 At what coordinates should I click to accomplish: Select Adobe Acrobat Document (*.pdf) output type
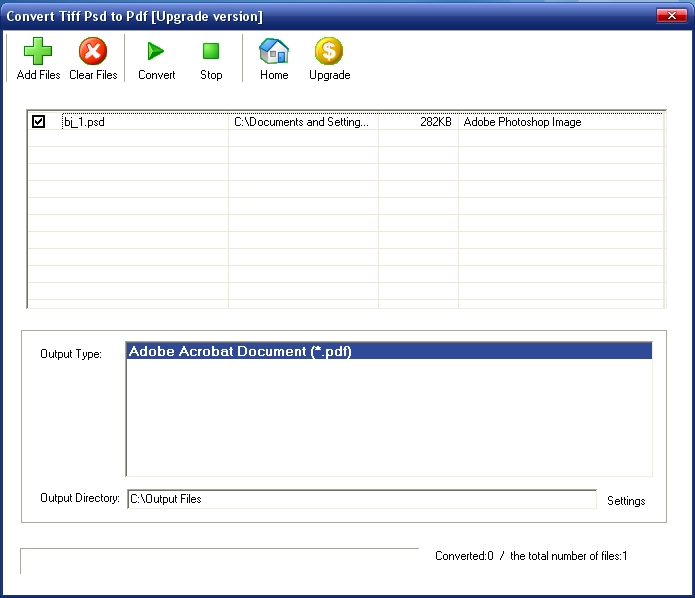pos(389,351)
